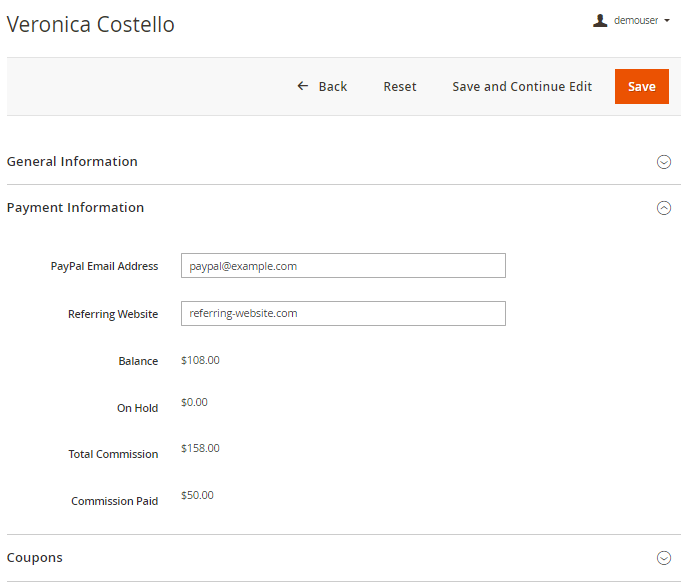
Task: Click into the Referring Website field
Action: point(343,314)
